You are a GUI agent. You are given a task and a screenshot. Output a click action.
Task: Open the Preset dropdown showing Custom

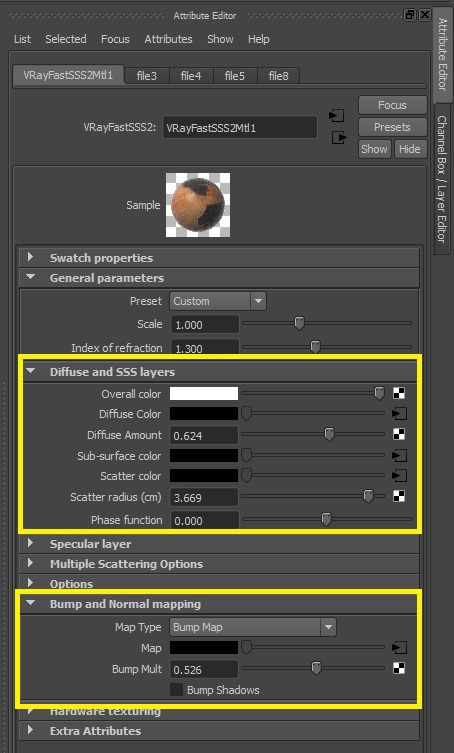[218, 301]
